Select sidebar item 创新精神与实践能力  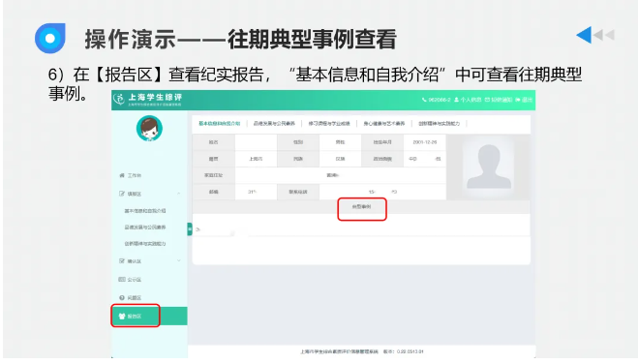coord(145,244)
